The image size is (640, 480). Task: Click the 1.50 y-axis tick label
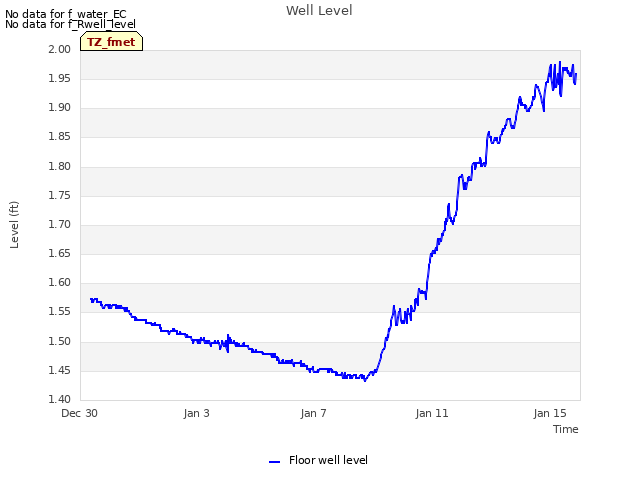point(60,341)
